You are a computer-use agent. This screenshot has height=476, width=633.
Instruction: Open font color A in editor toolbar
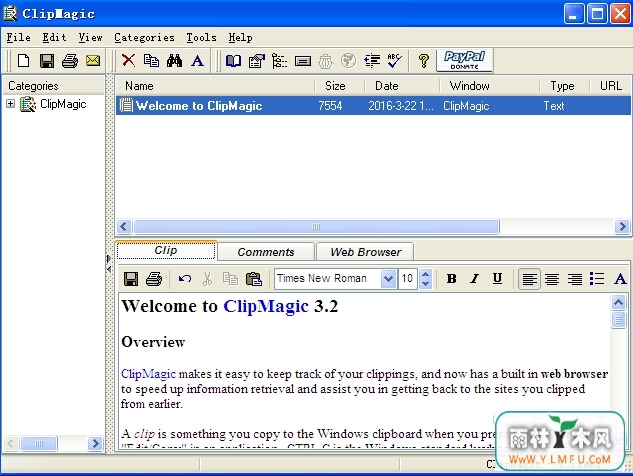[x=620, y=279]
